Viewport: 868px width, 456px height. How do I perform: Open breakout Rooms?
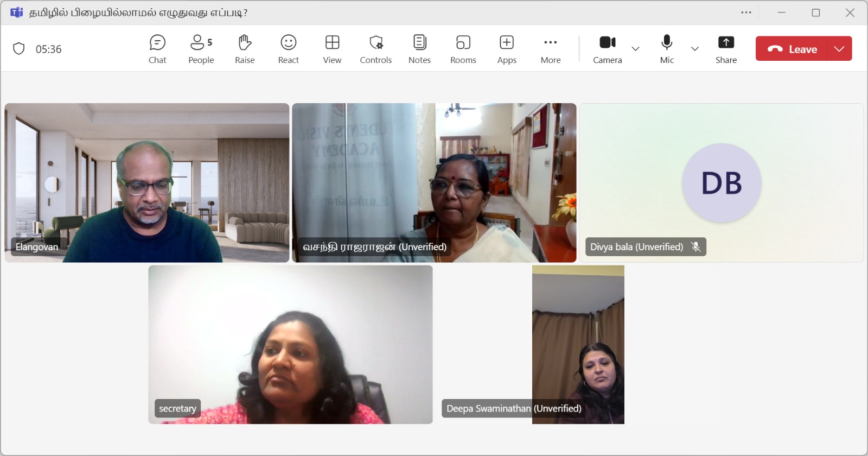[x=463, y=49]
